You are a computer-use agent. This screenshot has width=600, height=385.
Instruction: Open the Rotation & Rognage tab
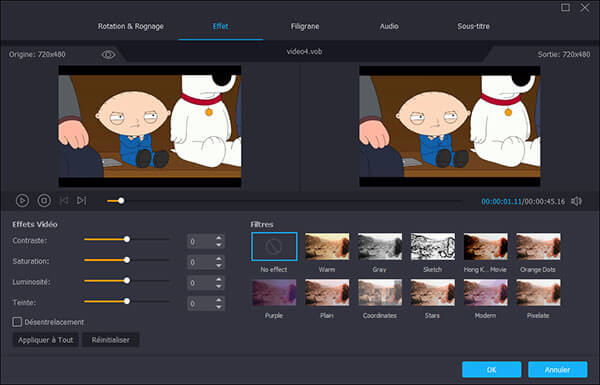click(x=130, y=26)
